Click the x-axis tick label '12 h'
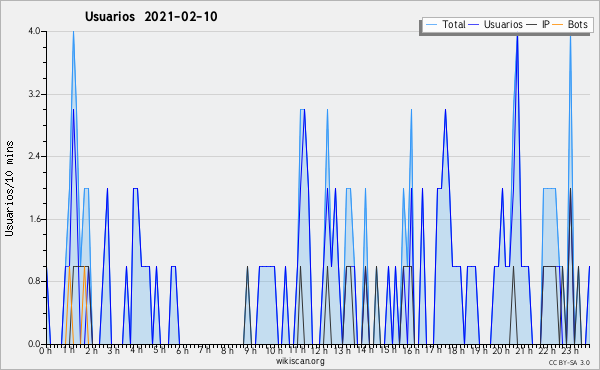This screenshot has width=600, height=370. tap(319, 351)
